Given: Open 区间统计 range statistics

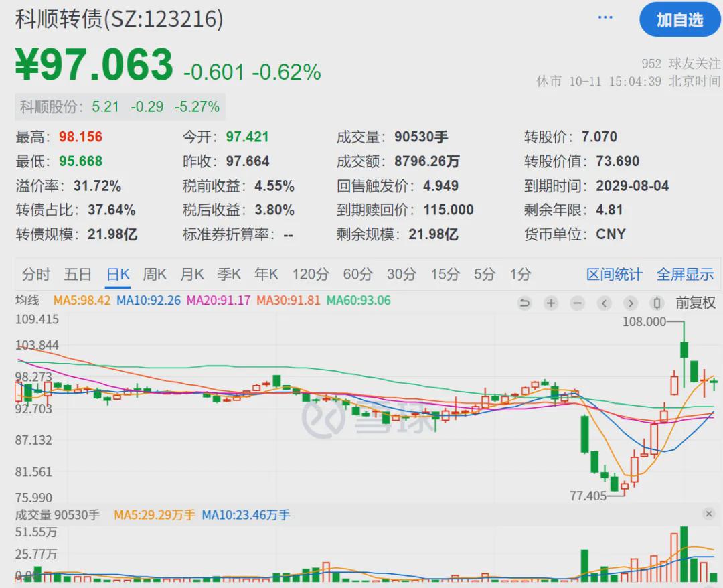Looking at the screenshot, I should [614, 275].
